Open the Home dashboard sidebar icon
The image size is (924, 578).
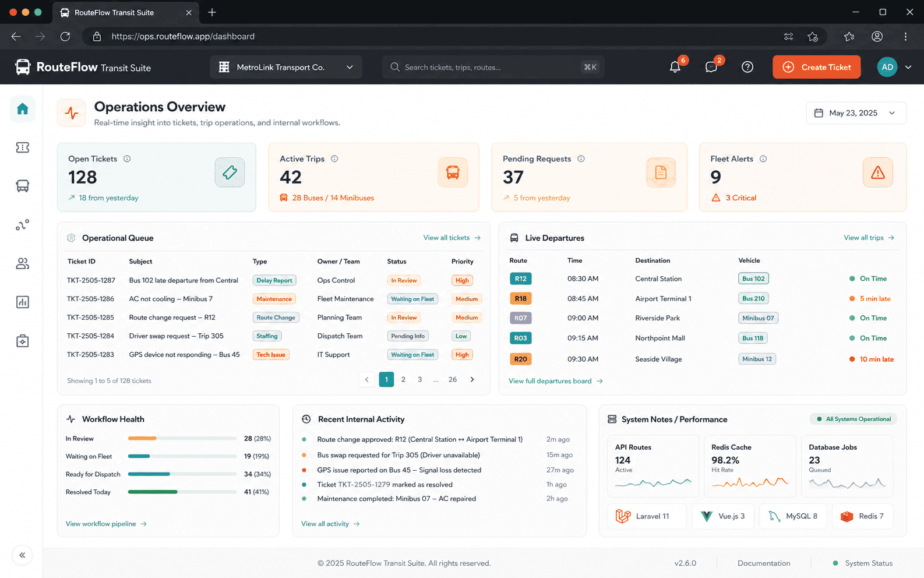tap(22, 109)
